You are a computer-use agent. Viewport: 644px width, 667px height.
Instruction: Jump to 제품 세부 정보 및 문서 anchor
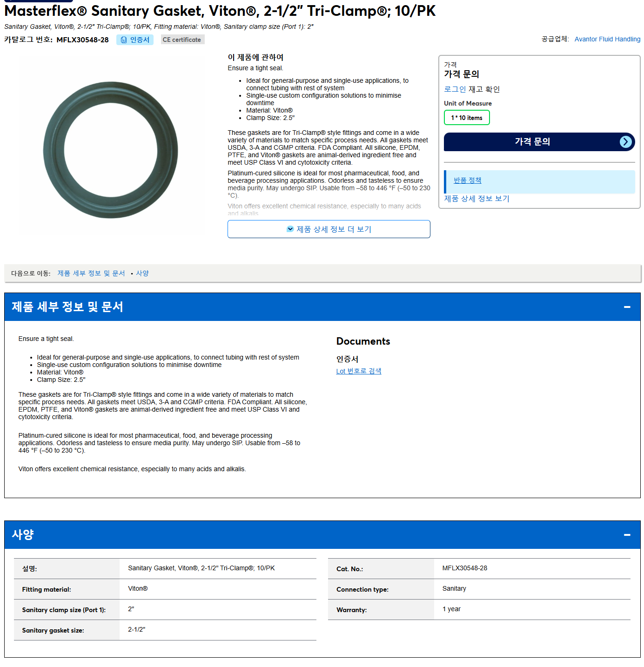coord(91,273)
